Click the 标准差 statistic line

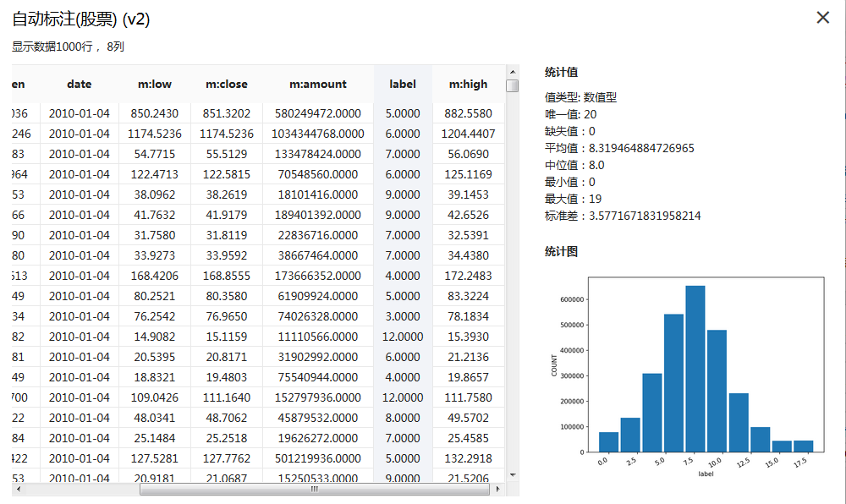(623, 216)
